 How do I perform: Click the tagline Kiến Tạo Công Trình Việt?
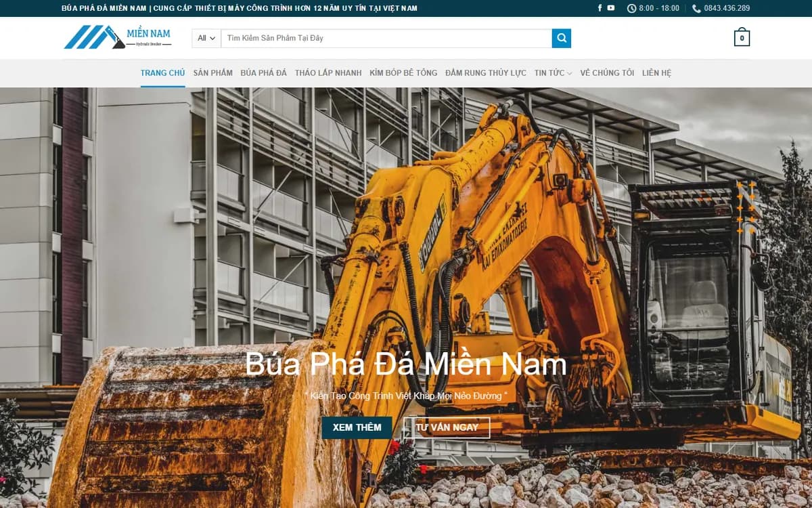tap(405, 396)
